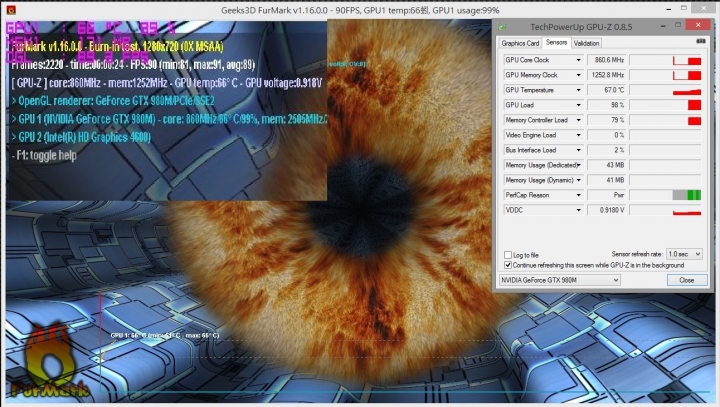Open the Video Engine Load dropdown

tap(579, 135)
